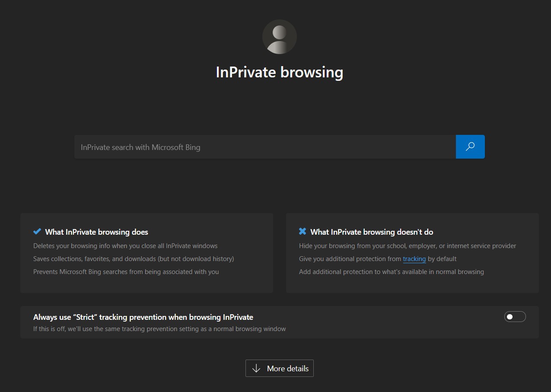
Task: Click the blue X icon
Action: (x=303, y=232)
